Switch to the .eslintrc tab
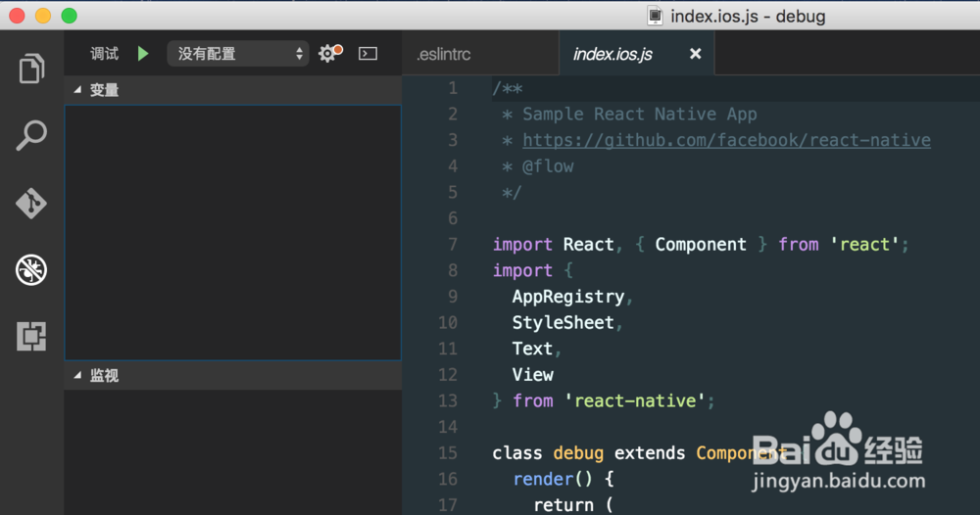Screen dimensions: 980x515 tap(443, 55)
